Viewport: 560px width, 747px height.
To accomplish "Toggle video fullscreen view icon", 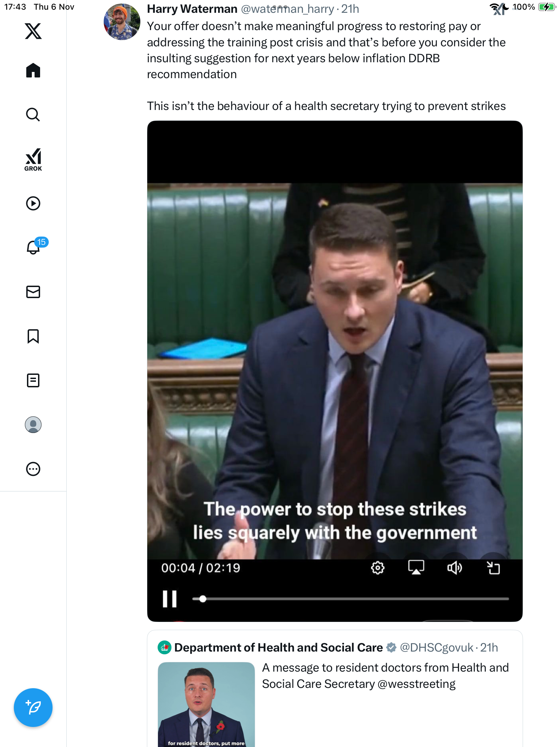I will [x=493, y=568].
